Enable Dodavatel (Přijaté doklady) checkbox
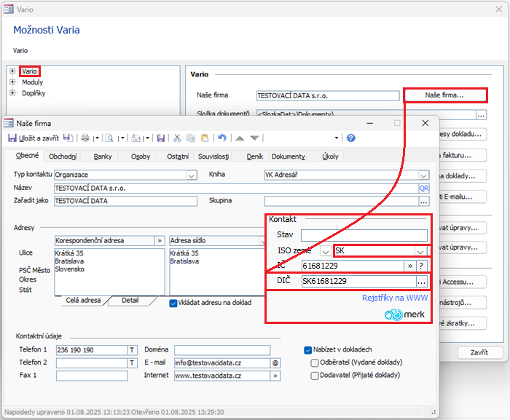The width and height of the screenshot is (510, 420). pyautogui.click(x=314, y=376)
